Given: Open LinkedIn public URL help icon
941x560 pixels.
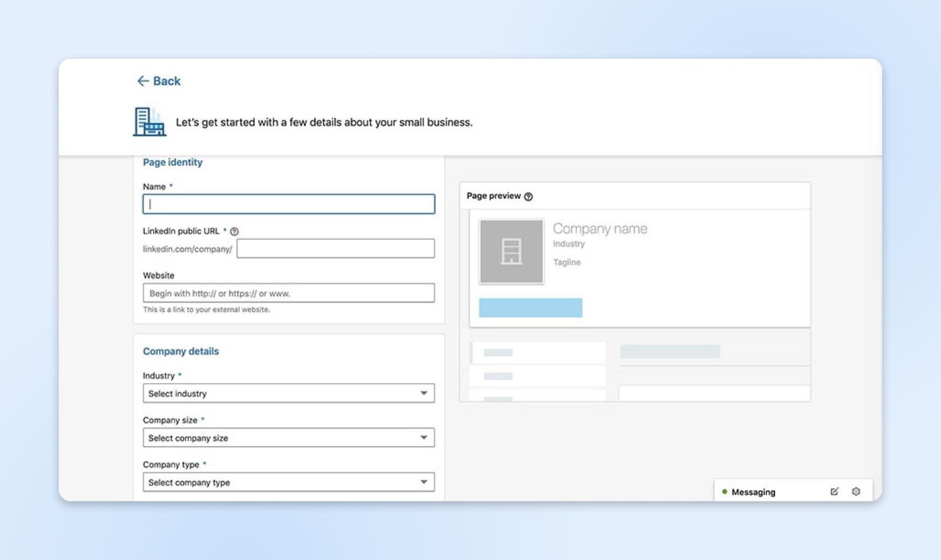Looking at the screenshot, I should [235, 232].
